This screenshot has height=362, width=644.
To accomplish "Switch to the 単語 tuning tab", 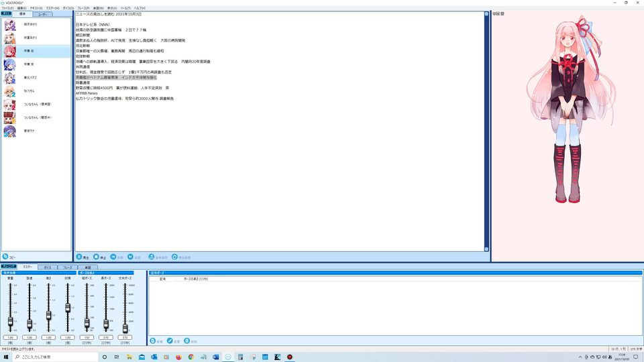I will click(x=87, y=267).
